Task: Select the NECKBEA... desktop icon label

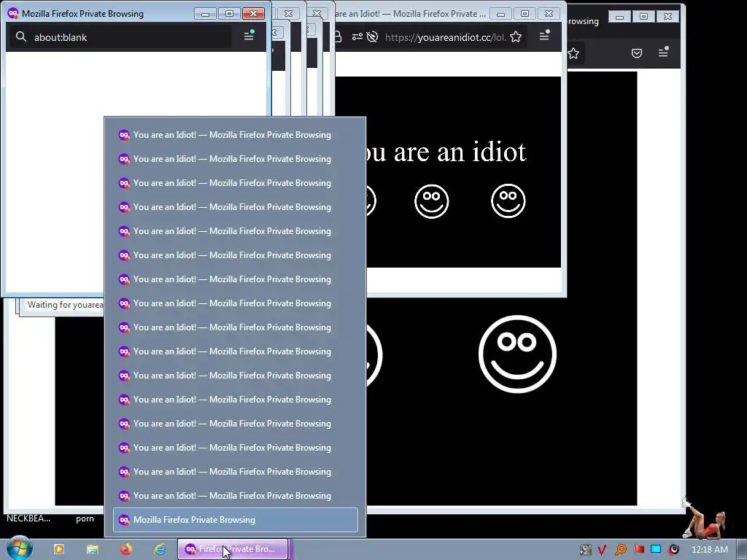Action: point(28,518)
